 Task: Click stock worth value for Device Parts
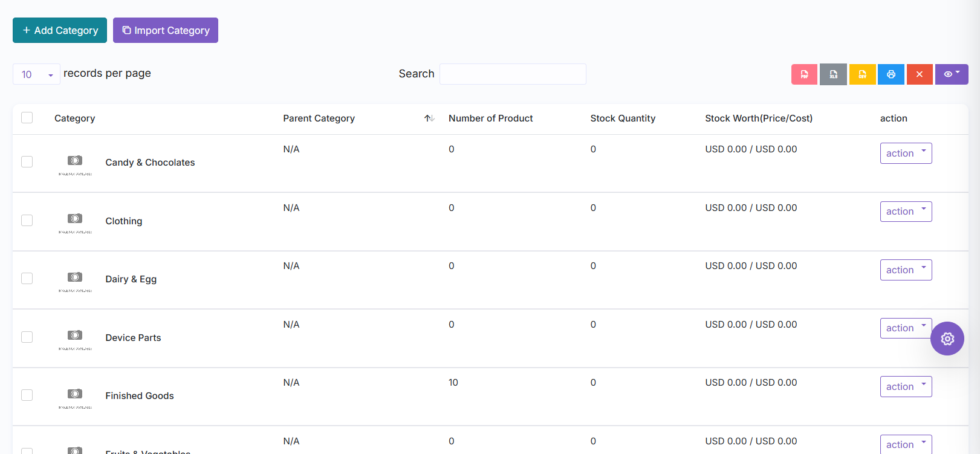click(751, 325)
